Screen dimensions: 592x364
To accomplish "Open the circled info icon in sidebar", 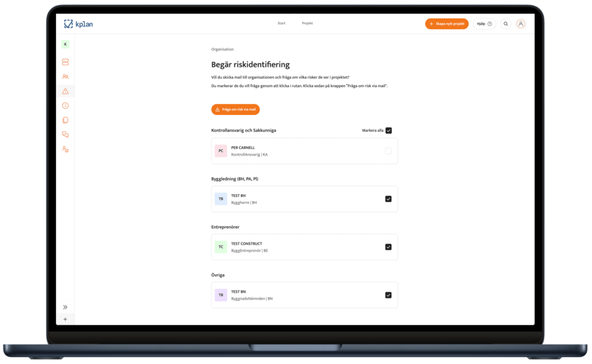I will (x=65, y=106).
